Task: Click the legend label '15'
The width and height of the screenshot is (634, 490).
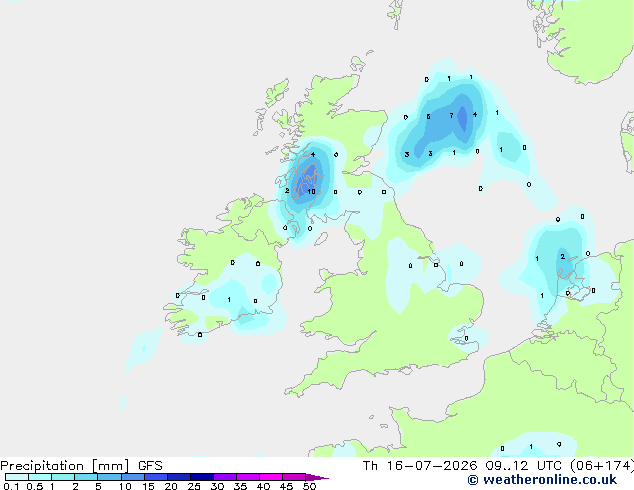Action: [x=148, y=486]
